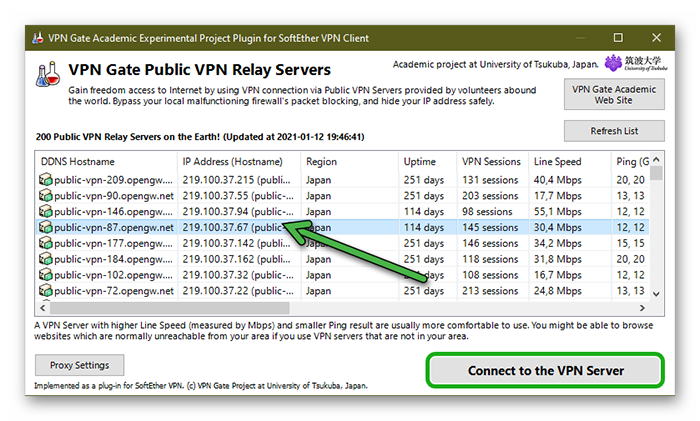Click the 146 sessions cell
Image resolution: width=700 pixels, height=421 pixels.
490,243
